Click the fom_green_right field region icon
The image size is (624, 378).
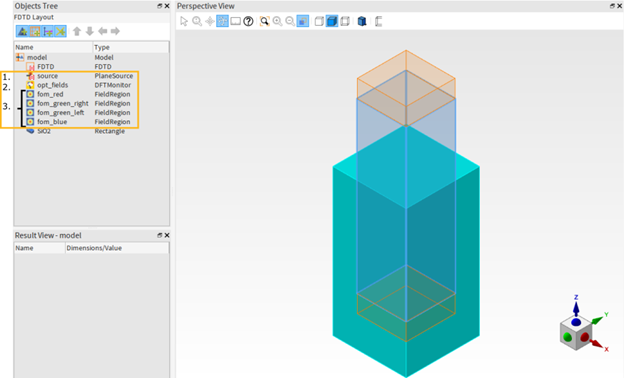tap(30, 103)
